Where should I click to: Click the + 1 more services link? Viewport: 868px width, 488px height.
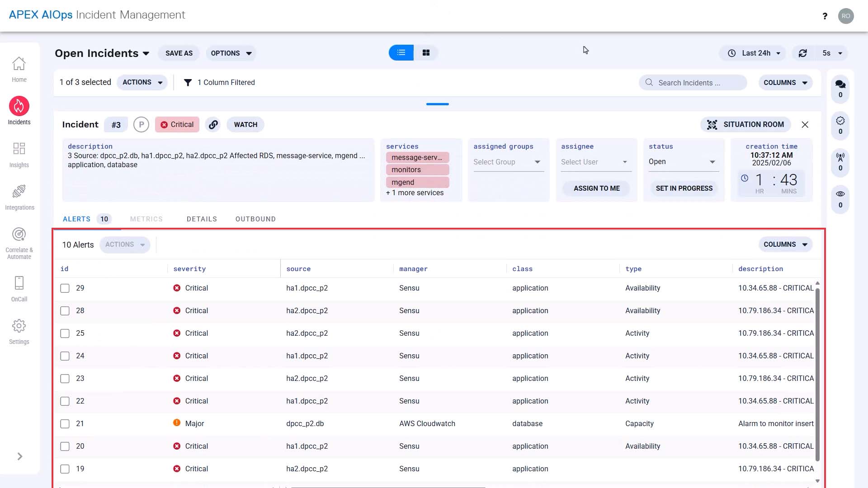tap(415, 193)
